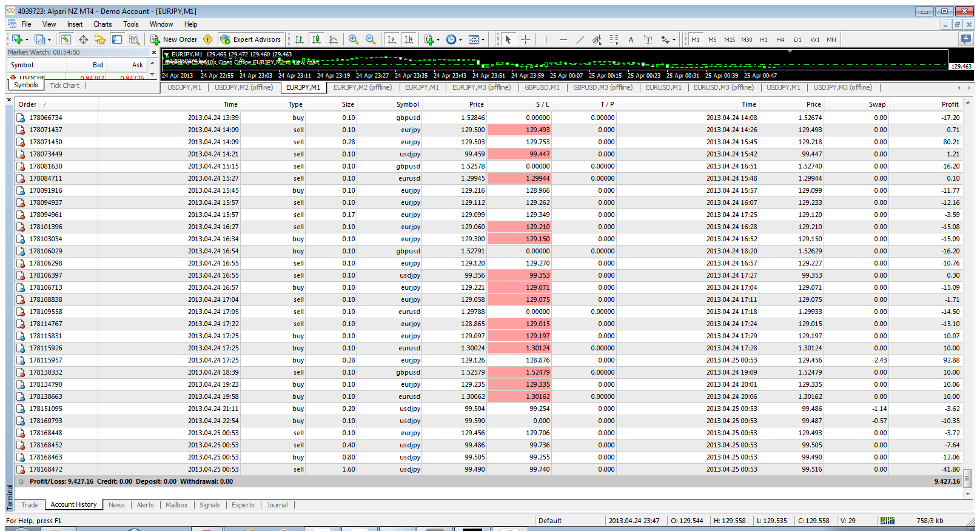Screen dimensions: 980x531
Task: Open the File menu
Action: pos(26,24)
